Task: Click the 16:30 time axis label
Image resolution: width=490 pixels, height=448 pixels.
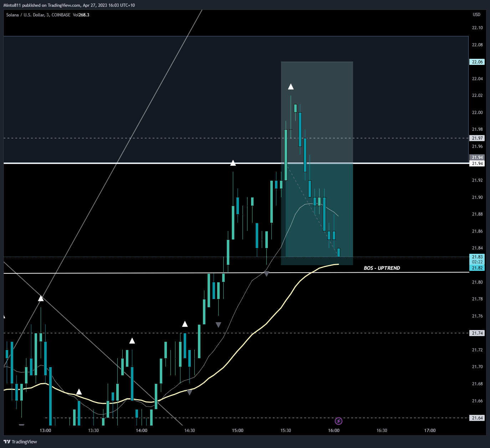Action: pos(382,431)
